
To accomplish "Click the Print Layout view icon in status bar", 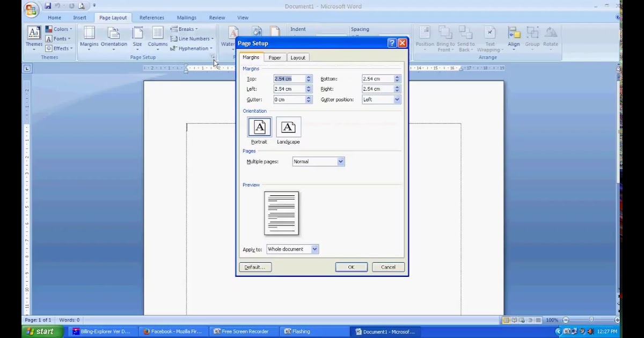I will (x=506, y=320).
